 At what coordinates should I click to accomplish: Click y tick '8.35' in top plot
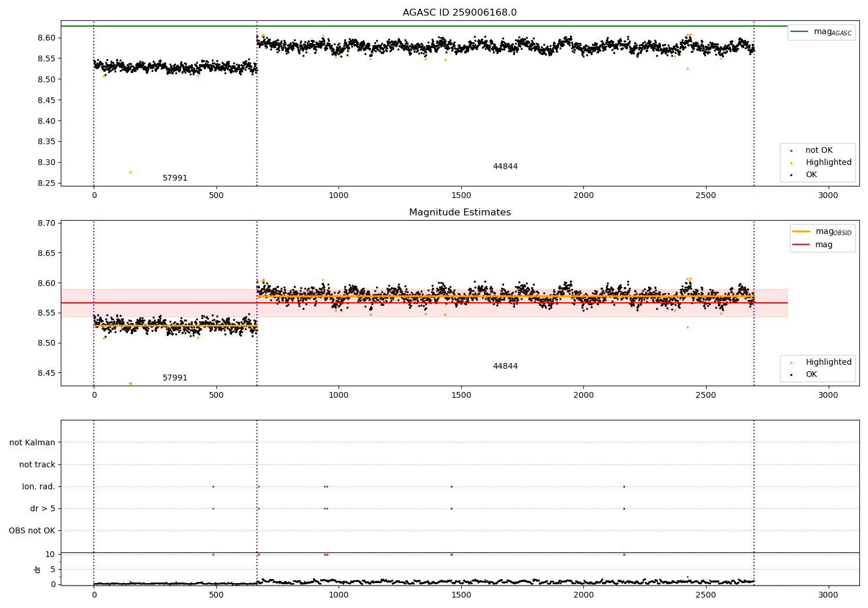46,142
